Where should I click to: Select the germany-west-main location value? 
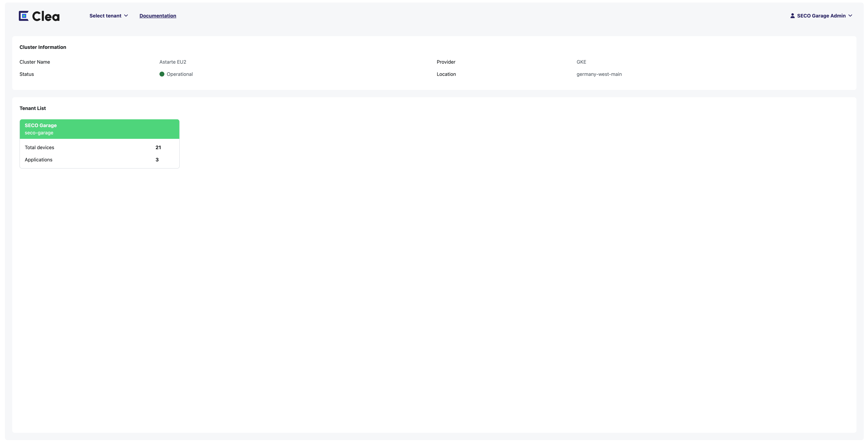tap(599, 74)
